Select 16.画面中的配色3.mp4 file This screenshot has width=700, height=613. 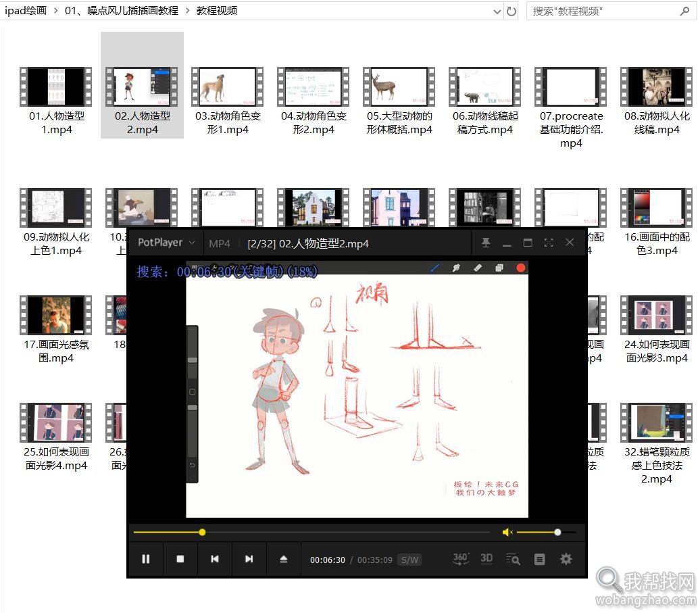point(657,221)
